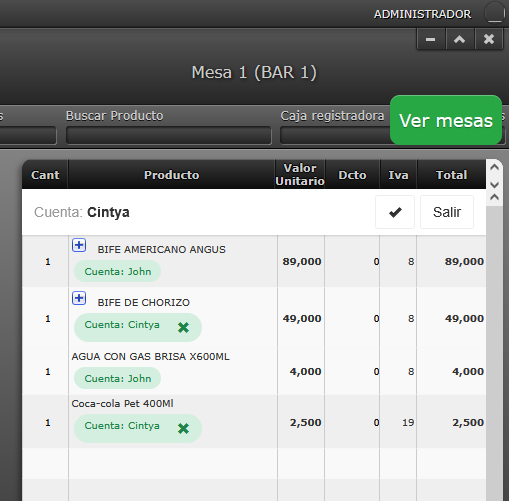
Task: Open ADMINISTRADOR user avatar menu
Action: 495,13
